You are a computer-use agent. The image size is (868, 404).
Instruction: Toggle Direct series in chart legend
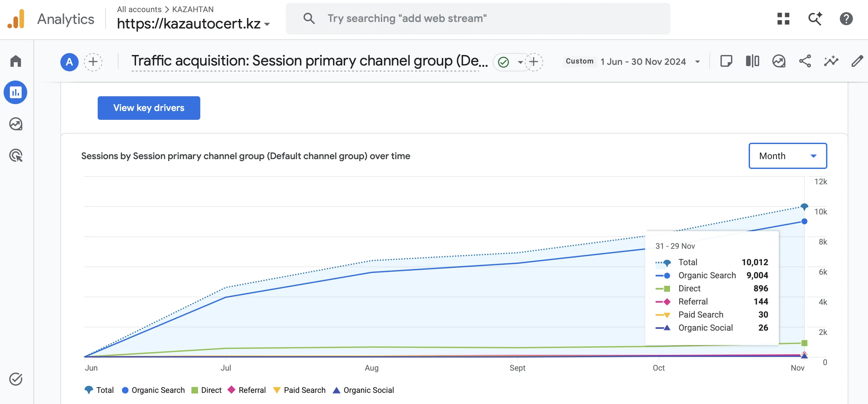(x=206, y=390)
